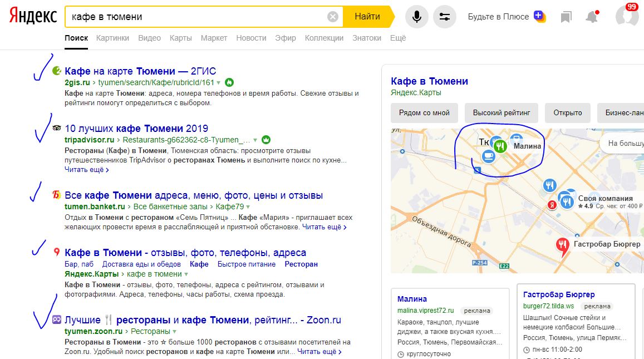Follow the Быстрое питание sitelink
This screenshot has width=644, height=359.
(x=247, y=264)
